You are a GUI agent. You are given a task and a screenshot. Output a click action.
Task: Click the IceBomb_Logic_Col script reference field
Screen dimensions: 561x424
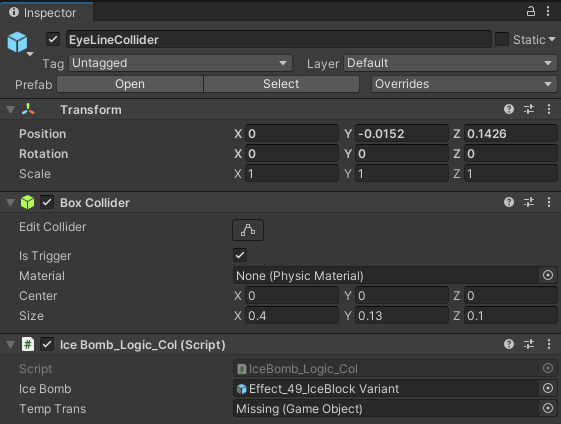386,369
